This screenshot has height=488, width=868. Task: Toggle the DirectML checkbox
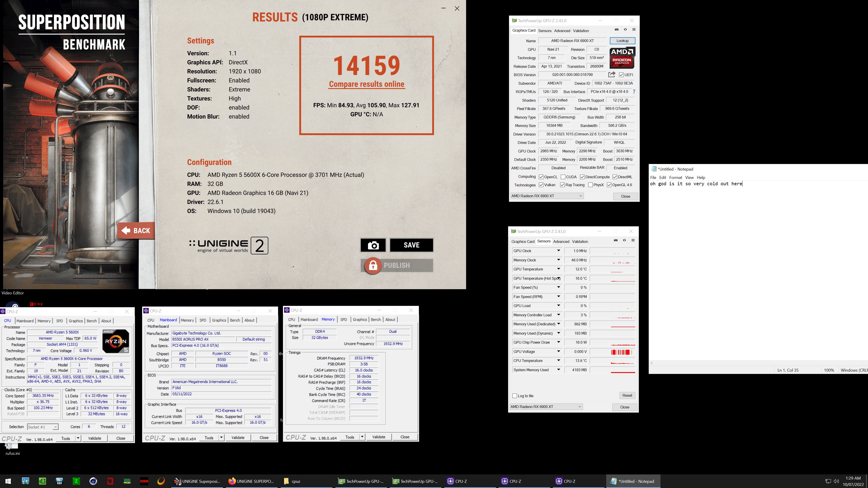coord(615,177)
